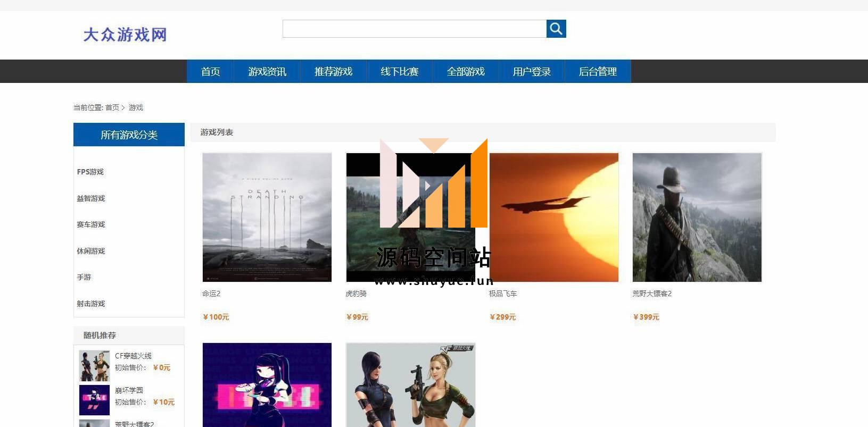This screenshot has width=868, height=427.
Task: Click the blue search magnifier button
Action: pos(556,29)
